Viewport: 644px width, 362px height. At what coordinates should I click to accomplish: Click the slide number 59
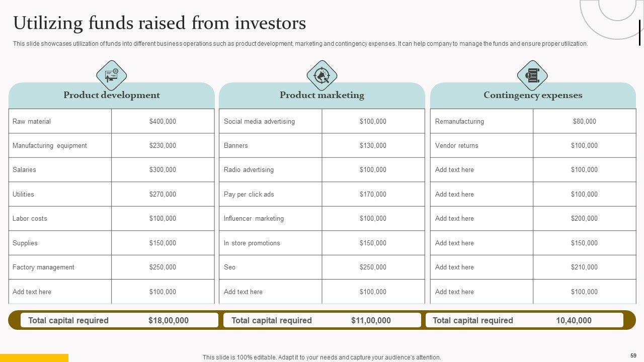(x=633, y=355)
